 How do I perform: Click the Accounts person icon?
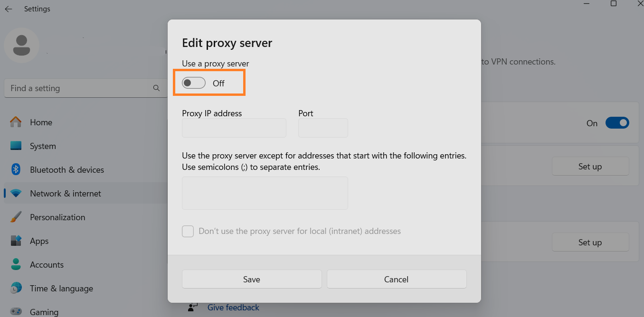click(x=16, y=264)
